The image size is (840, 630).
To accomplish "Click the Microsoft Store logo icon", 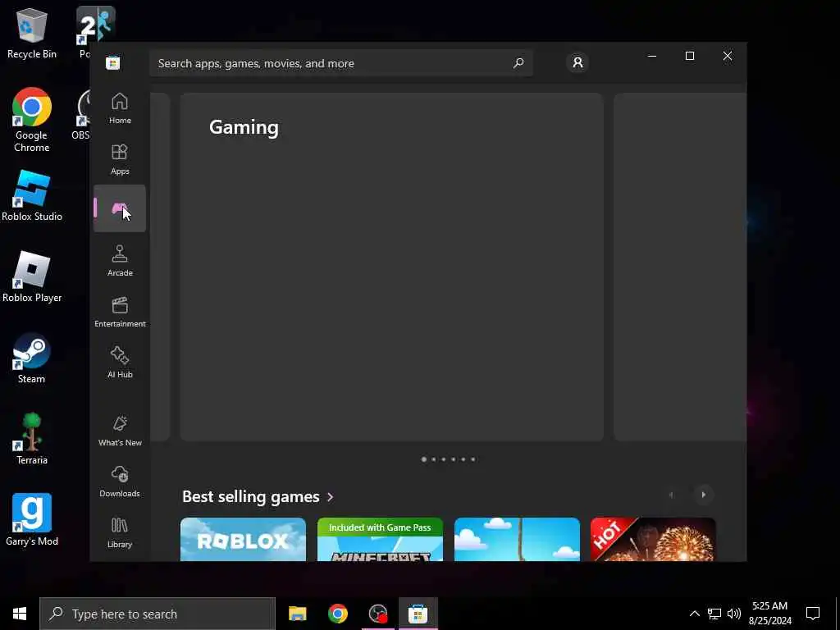I will click(112, 62).
